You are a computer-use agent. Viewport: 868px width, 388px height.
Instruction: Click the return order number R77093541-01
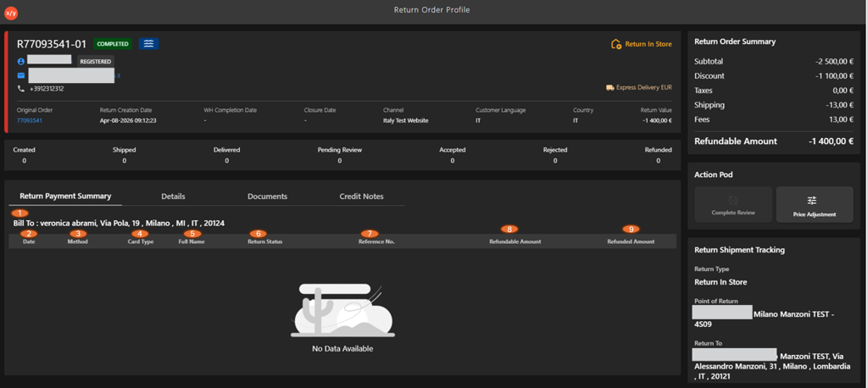coord(52,44)
